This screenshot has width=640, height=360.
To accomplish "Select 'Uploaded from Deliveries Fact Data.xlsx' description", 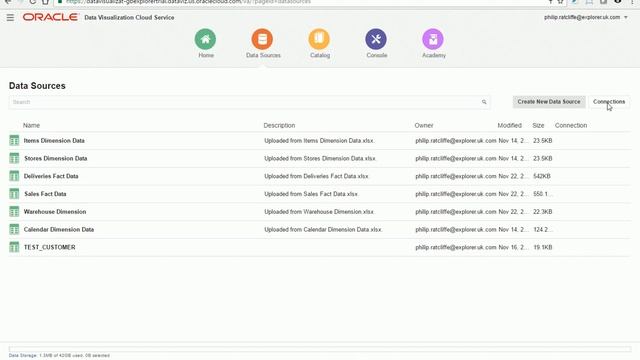I will coord(316,176).
